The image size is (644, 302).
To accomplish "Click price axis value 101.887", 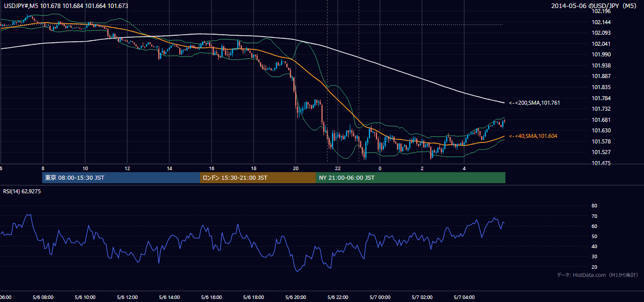I will pyautogui.click(x=601, y=76).
